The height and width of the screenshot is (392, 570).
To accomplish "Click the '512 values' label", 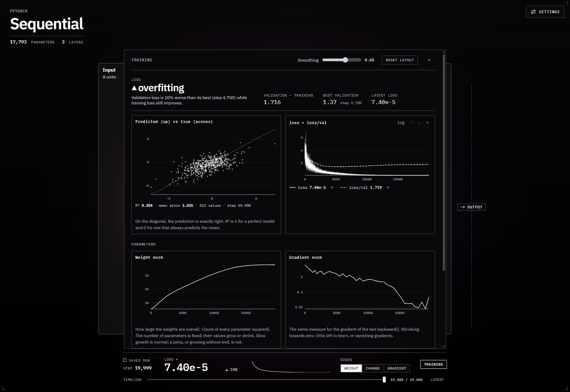I will tap(210, 206).
